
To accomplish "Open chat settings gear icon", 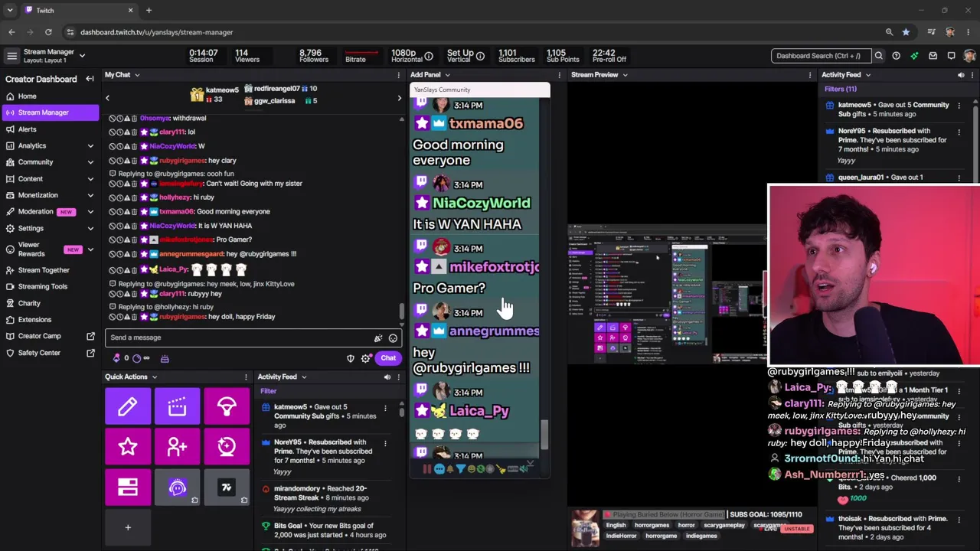I will pos(365,358).
